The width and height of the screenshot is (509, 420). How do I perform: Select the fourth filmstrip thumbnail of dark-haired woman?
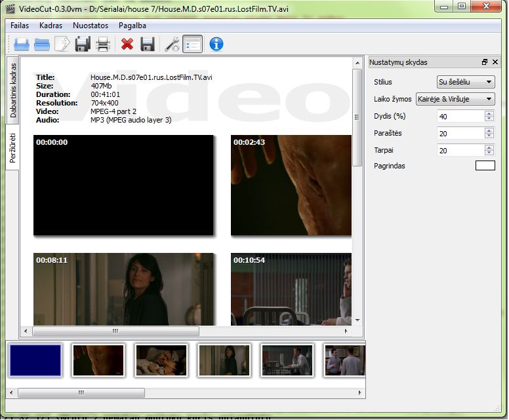pos(224,360)
